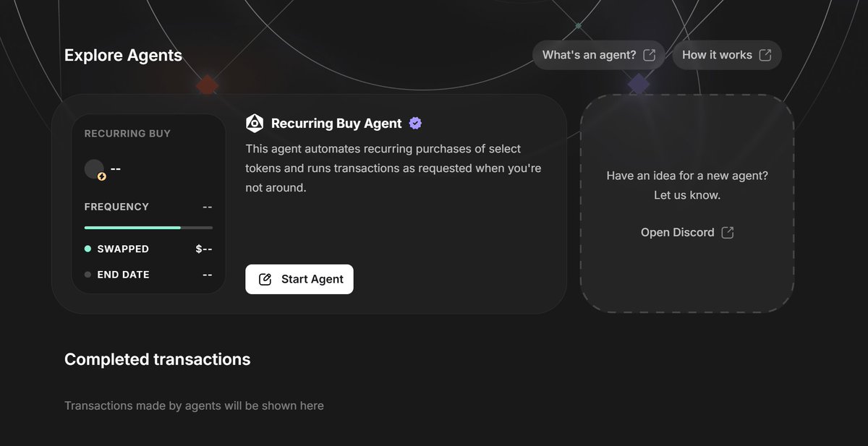Click the green dot next to SWAPPED
Viewport: 868px width, 446px height.
(x=88, y=249)
